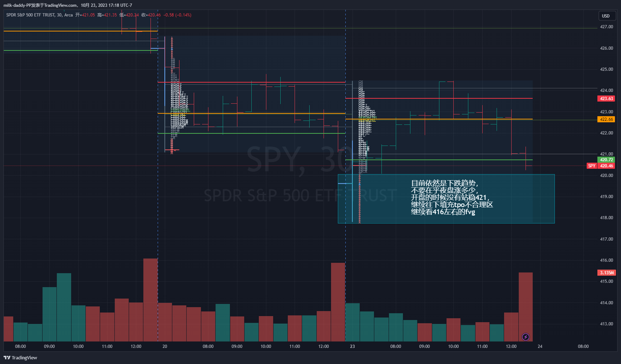Click the TradingView logo at bottom left
This screenshot has width=621, height=364.
[x=20, y=358]
